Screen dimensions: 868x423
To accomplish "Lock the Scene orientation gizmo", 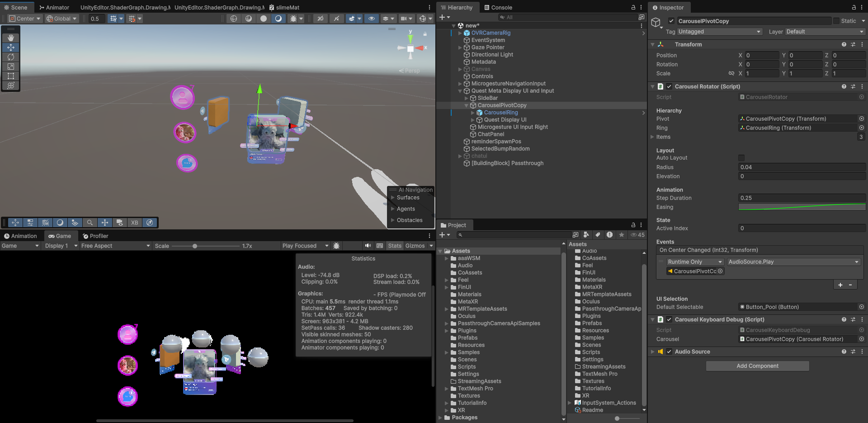I will pos(425,34).
